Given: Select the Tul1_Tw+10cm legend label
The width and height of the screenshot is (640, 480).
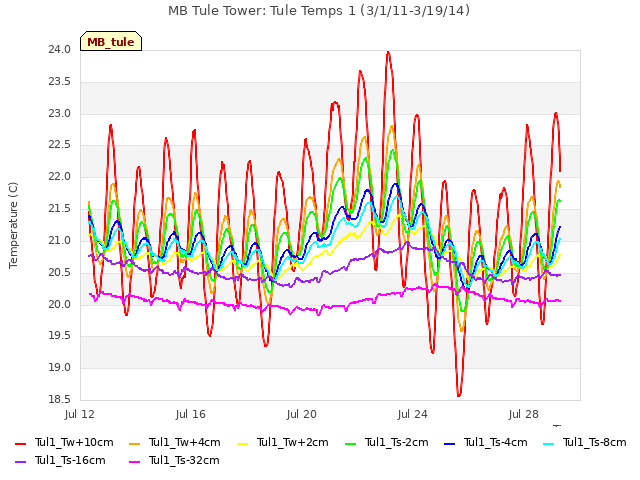Looking at the screenshot, I should tap(74, 442).
